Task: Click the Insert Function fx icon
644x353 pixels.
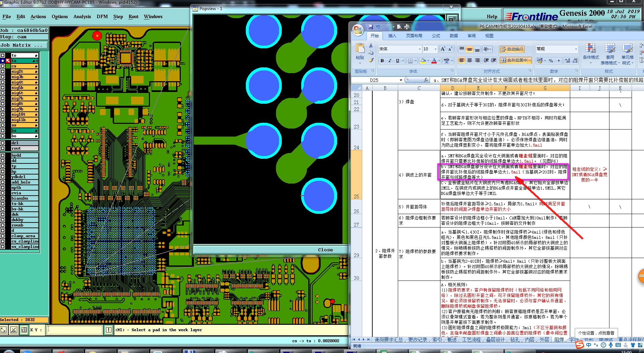Action: pyautogui.click(x=426, y=80)
